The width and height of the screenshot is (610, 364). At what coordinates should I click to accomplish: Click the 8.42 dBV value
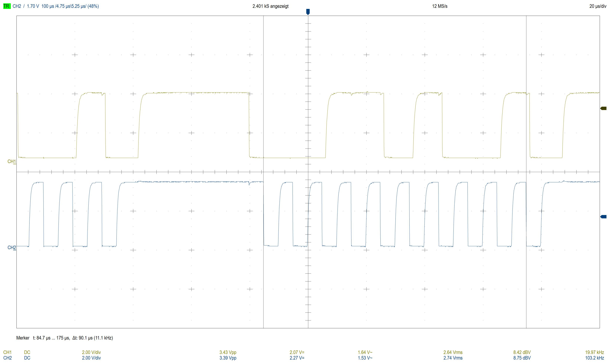522,352
